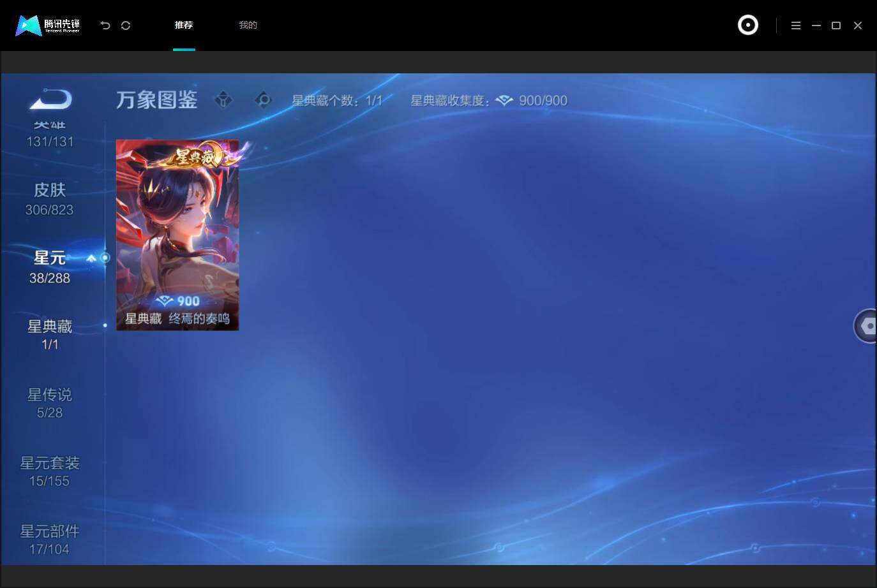Maximize the Tencent Pioneer window
This screenshot has width=877, height=588.
pos(836,26)
